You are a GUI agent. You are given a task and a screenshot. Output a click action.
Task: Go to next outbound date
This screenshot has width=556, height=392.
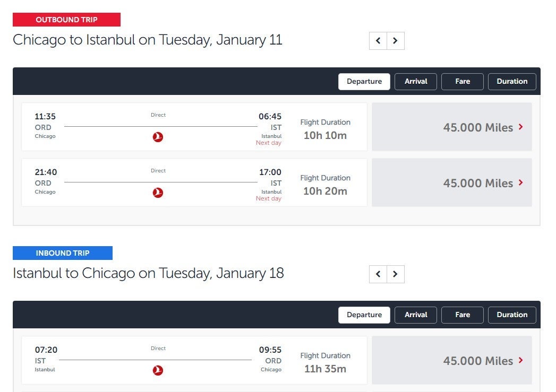[395, 41]
